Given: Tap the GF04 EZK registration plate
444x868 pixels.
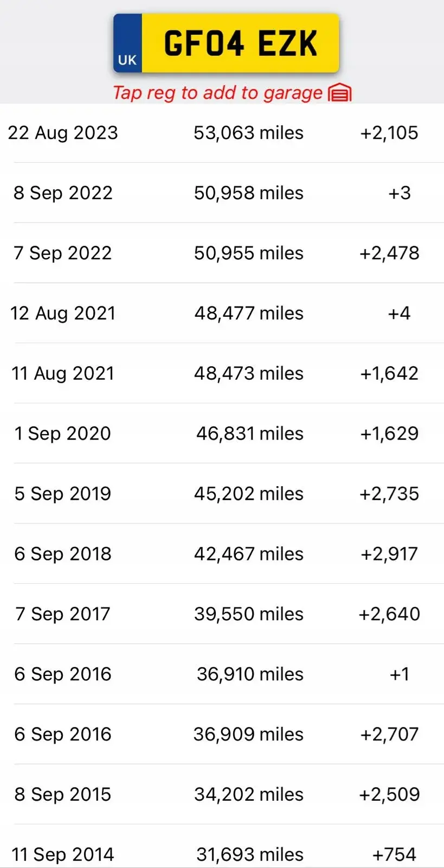Looking at the screenshot, I should pyautogui.click(x=240, y=43).
